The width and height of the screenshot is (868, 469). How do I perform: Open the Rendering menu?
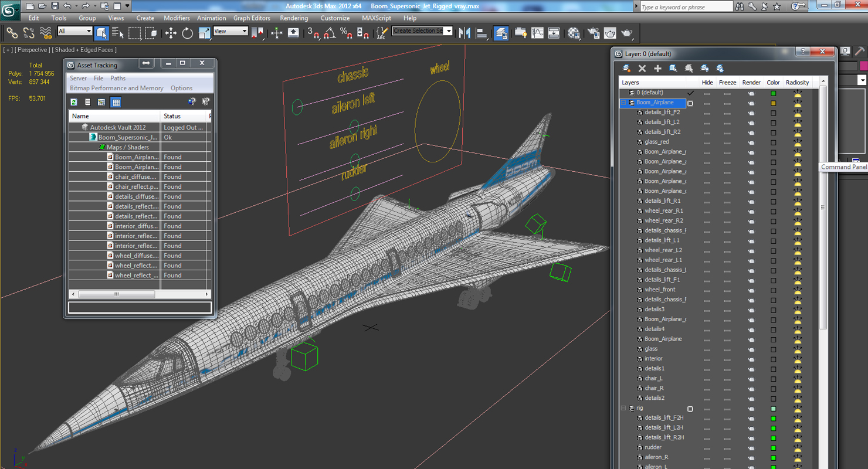[x=294, y=18]
